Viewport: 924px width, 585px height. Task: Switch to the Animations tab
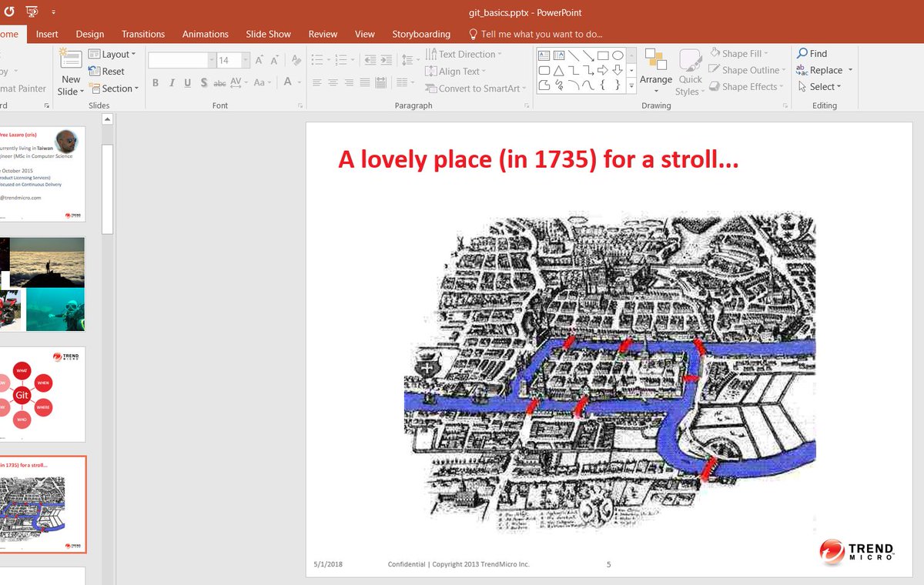[x=206, y=34]
